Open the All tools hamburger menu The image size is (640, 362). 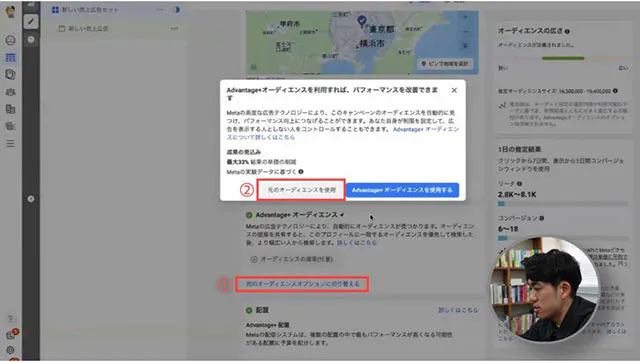tap(10, 144)
